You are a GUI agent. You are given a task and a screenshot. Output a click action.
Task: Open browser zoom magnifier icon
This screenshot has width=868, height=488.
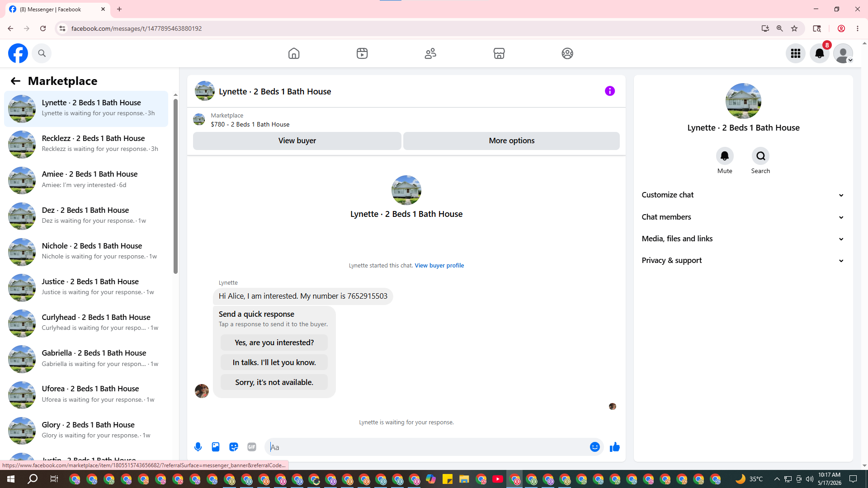point(780,28)
